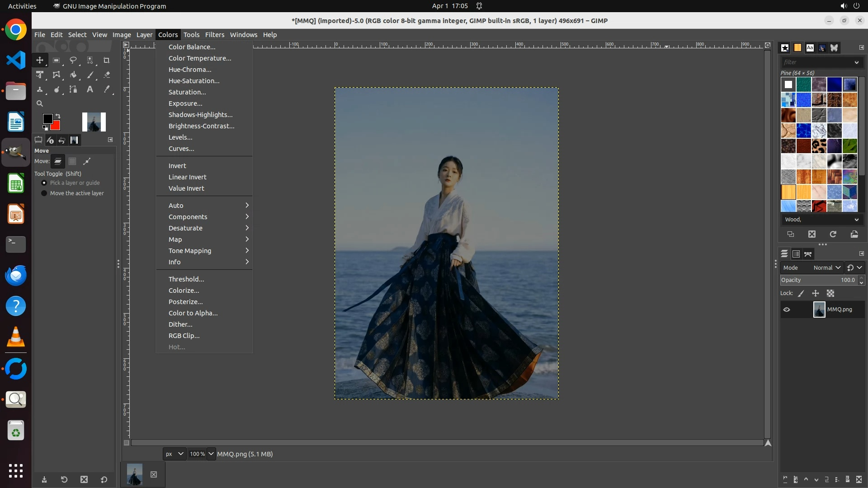
Task: Refresh patterns with the reload icon
Action: tap(833, 234)
